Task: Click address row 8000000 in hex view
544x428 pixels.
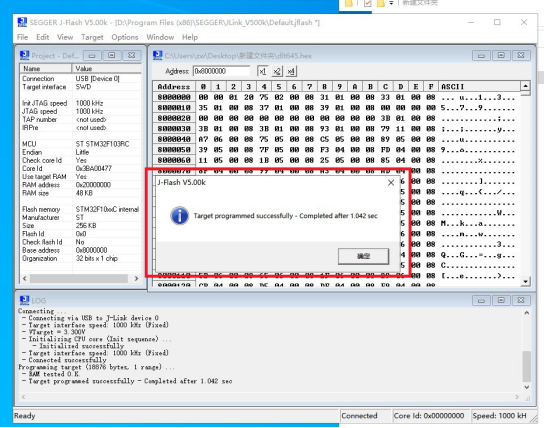Action: [174, 97]
